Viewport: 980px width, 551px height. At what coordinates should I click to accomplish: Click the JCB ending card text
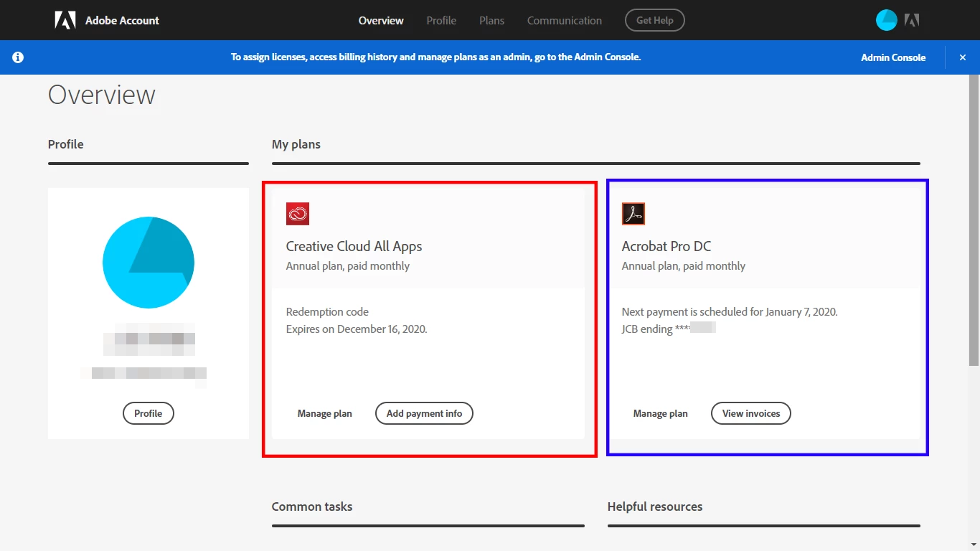[669, 329]
